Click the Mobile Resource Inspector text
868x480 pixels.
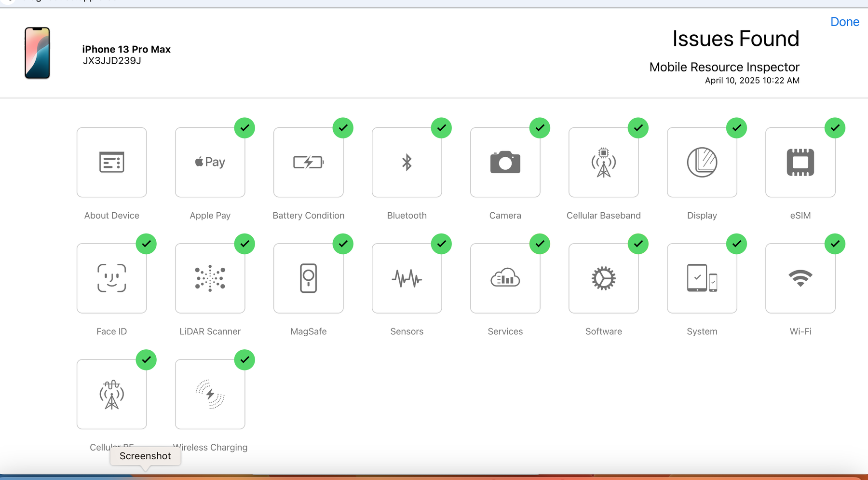[724, 67]
